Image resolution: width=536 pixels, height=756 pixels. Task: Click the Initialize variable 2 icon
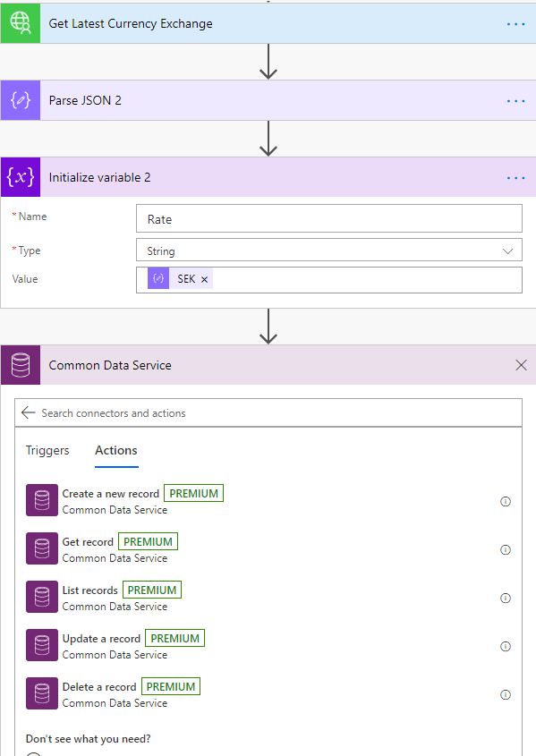click(21, 177)
